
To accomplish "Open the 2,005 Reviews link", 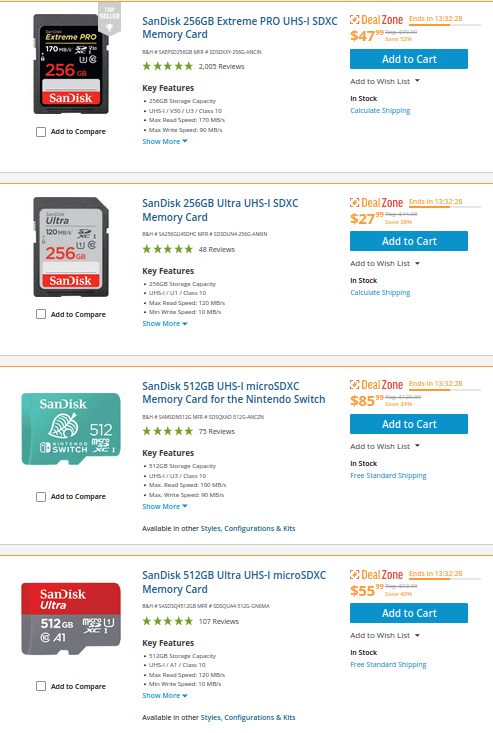I will [221, 66].
